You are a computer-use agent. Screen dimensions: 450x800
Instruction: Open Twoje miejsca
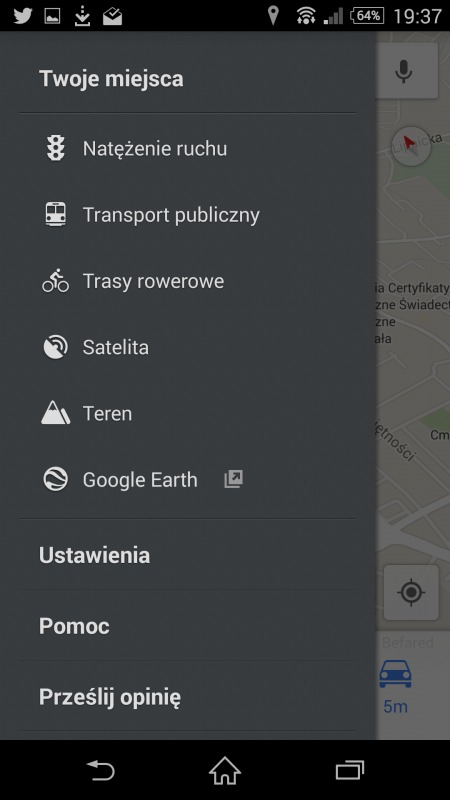(188, 79)
